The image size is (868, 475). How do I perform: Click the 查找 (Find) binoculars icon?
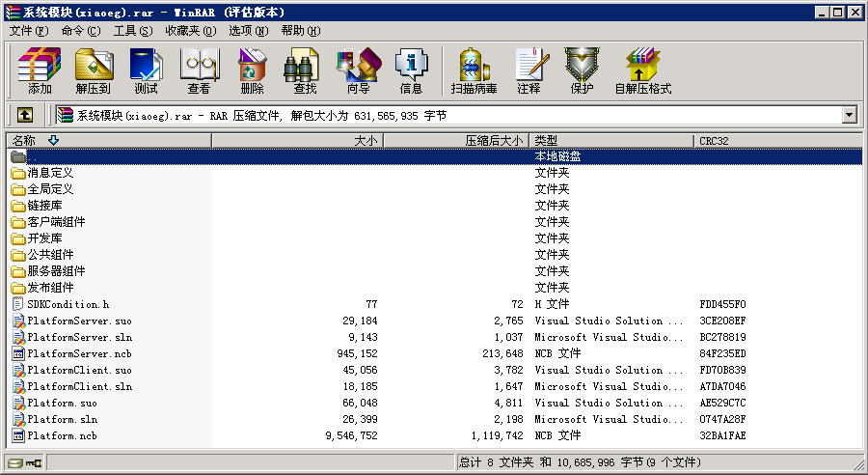click(304, 70)
